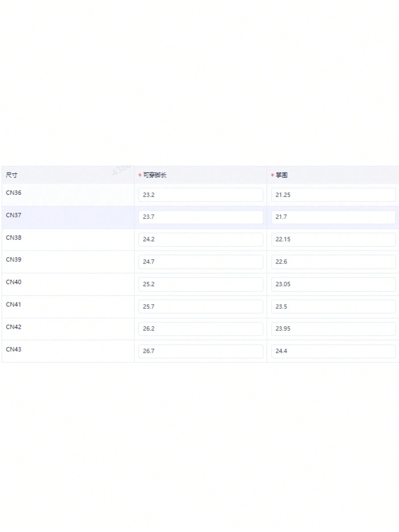Click the CN37 palm girth field showing 21.7
Image resolution: width=399 pixels, height=532 pixels.
[333, 217]
